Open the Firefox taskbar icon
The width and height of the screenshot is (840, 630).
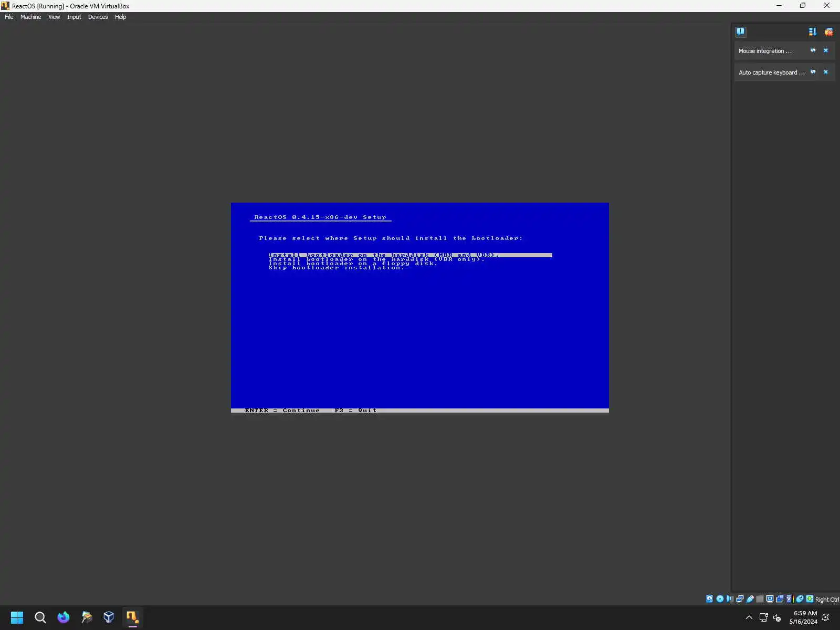[63, 617]
